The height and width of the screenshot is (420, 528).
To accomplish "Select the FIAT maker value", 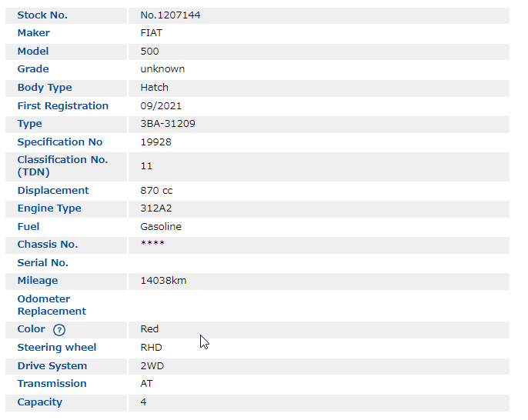I will pyautogui.click(x=152, y=33).
